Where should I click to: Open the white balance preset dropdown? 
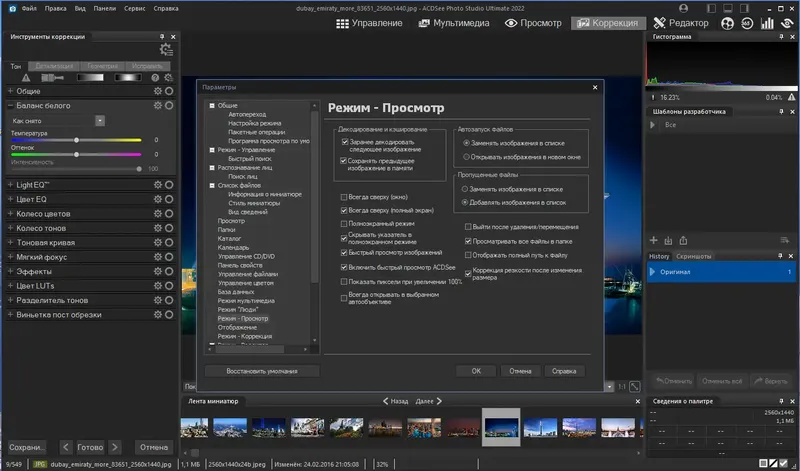pyautogui.click(x=100, y=120)
